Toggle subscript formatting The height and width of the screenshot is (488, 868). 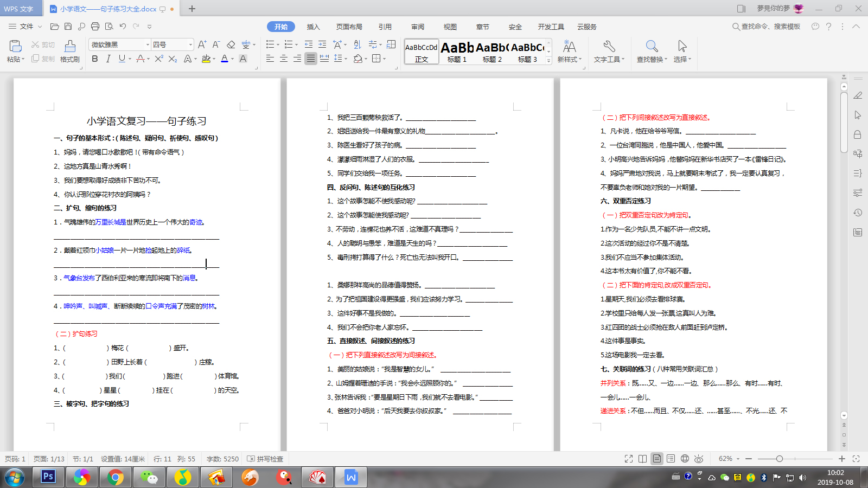pos(173,59)
